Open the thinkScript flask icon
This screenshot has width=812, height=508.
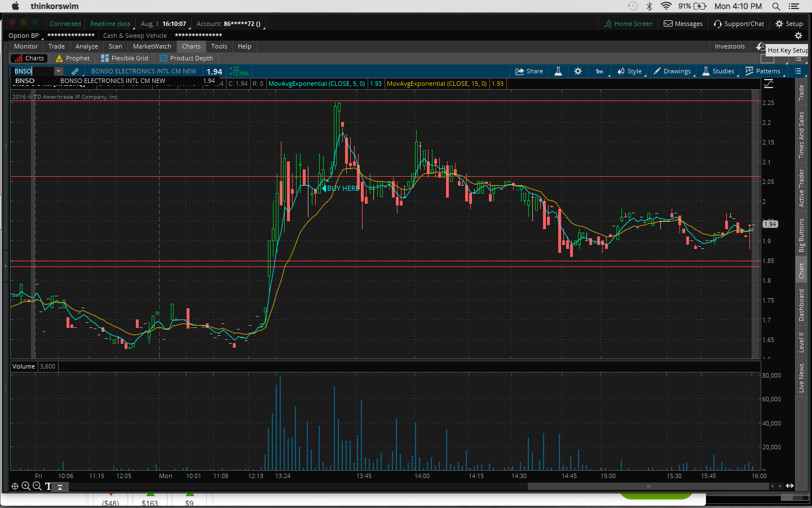pyautogui.click(x=558, y=71)
